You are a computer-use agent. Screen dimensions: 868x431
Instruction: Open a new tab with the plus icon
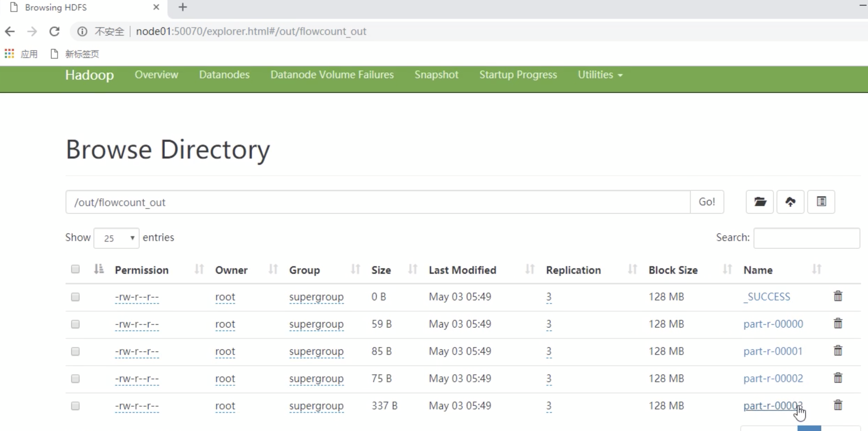point(182,7)
